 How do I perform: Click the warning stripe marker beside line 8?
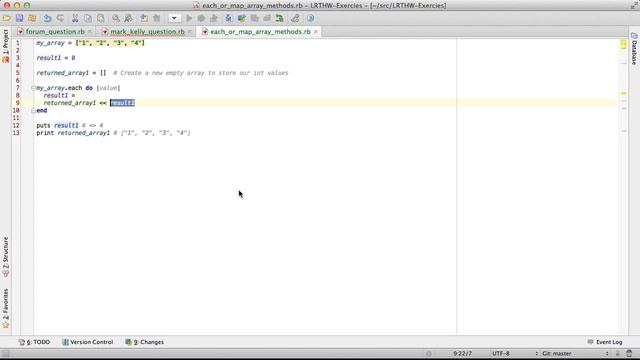pos(624,93)
